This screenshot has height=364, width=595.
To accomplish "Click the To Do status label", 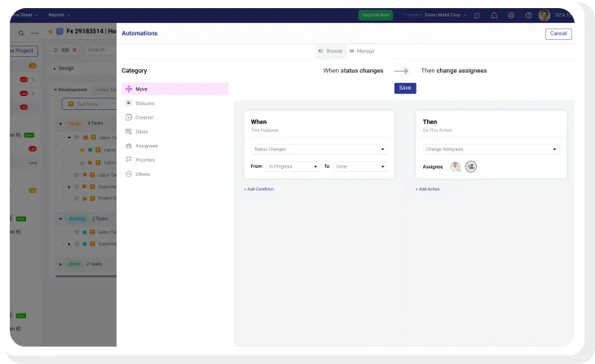I will coord(75,124).
